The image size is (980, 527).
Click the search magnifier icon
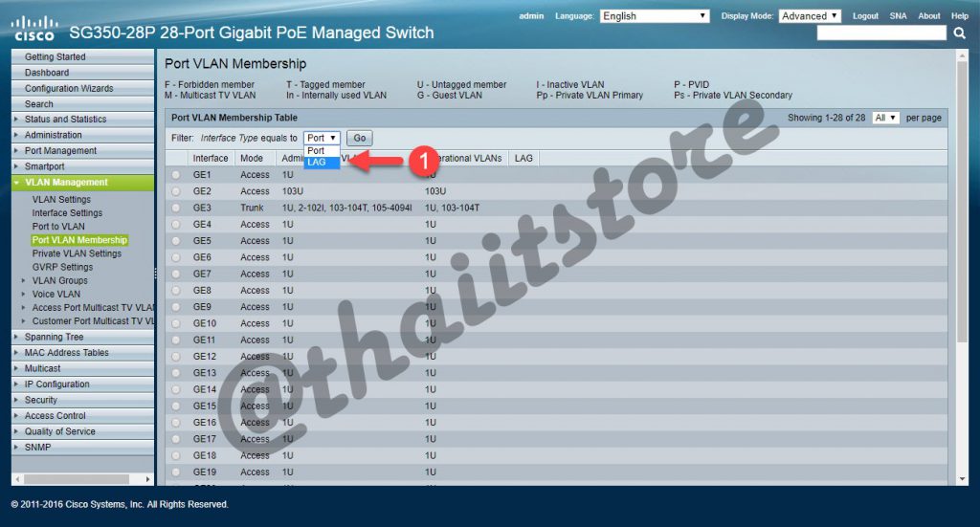pos(959,33)
